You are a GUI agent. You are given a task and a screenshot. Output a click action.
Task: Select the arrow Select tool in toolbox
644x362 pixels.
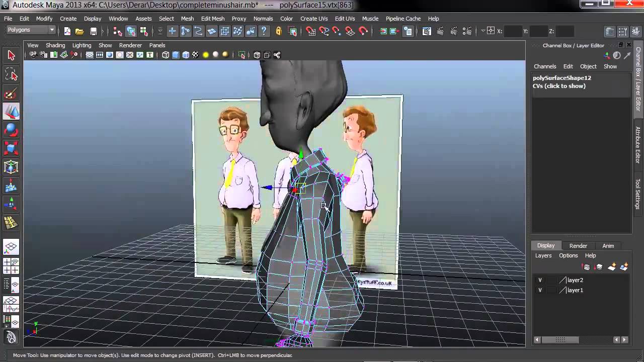[x=11, y=56]
